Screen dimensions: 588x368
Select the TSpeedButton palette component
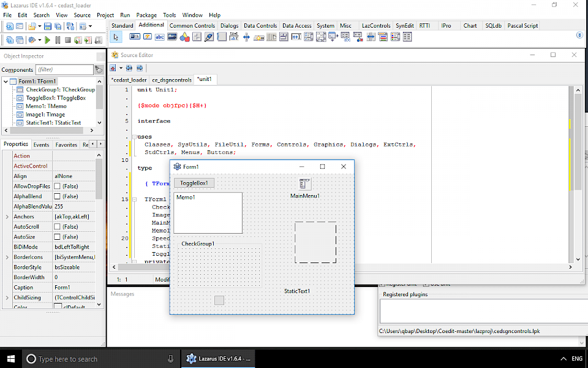click(148, 37)
